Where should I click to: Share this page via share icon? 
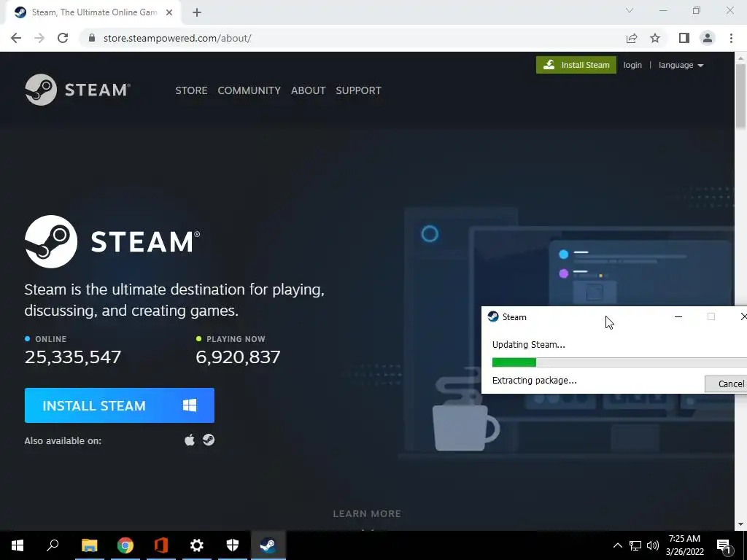[x=632, y=38]
